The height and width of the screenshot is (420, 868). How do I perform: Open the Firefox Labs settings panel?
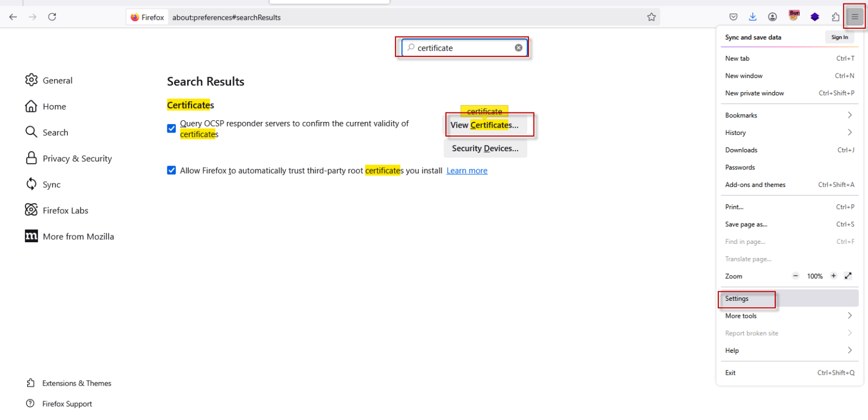tap(66, 210)
